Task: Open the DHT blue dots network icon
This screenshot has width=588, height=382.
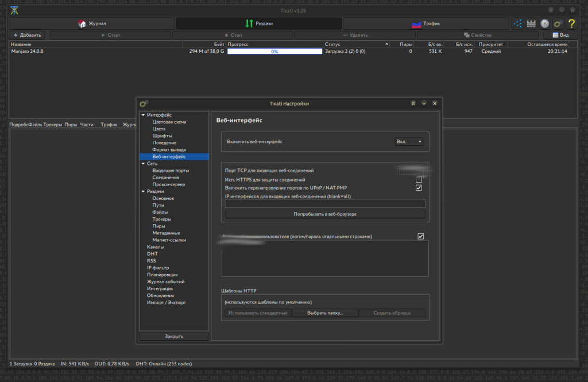Action: click(x=517, y=24)
